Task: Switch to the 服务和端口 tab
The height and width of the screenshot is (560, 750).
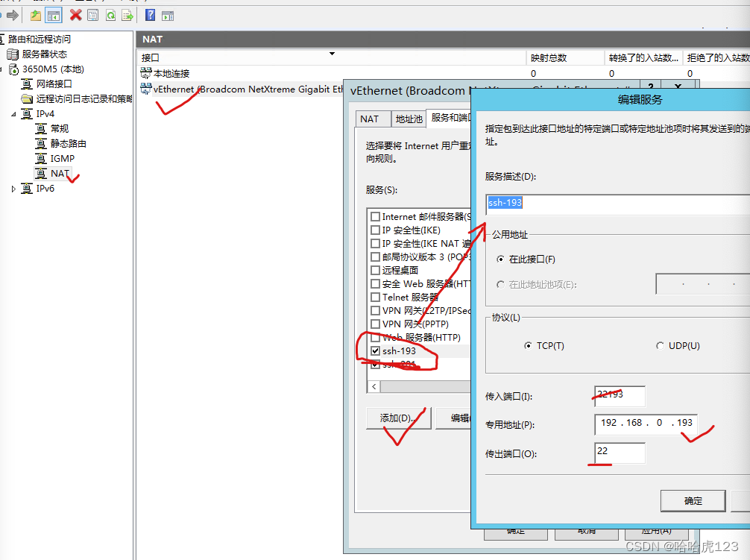Action: 450,117
